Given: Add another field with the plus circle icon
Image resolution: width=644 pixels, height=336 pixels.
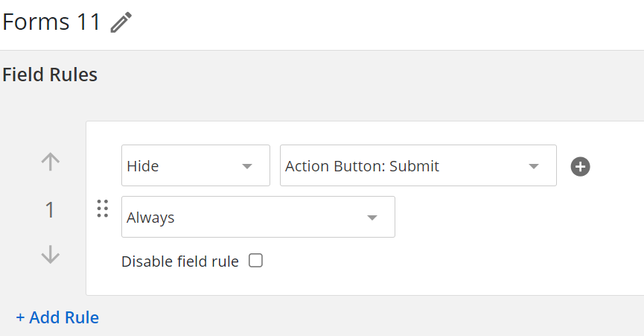Looking at the screenshot, I should pos(580,166).
